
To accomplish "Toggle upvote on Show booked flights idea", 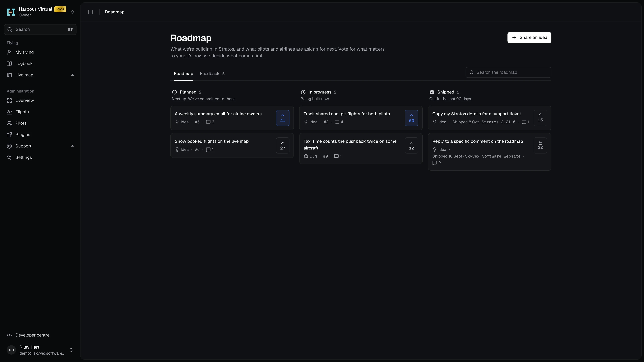I will 282,145.
